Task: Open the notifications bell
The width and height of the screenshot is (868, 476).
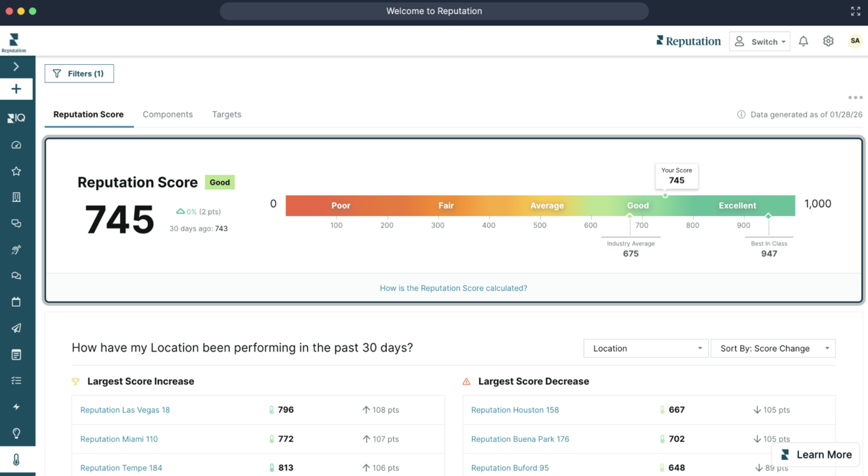Action: 803,41
